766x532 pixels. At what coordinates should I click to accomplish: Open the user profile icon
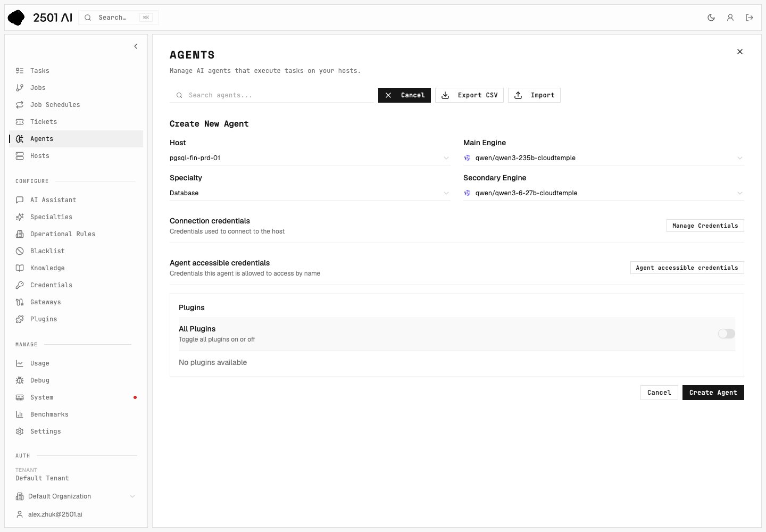pos(730,18)
